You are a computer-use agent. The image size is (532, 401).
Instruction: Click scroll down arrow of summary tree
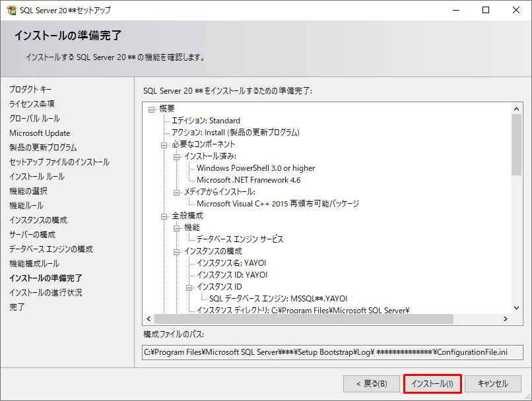pos(516,308)
